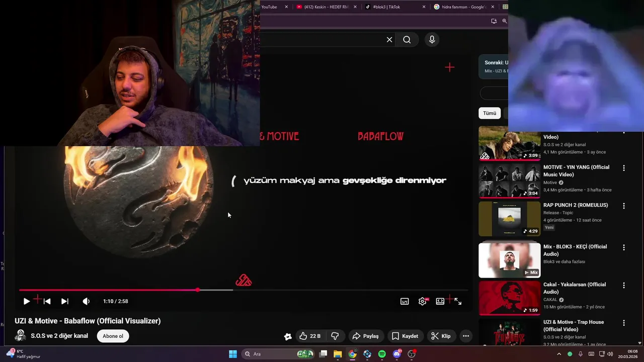Open S.O.S channel avatar
This screenshot has height=362, width=644.
(21, 336)
